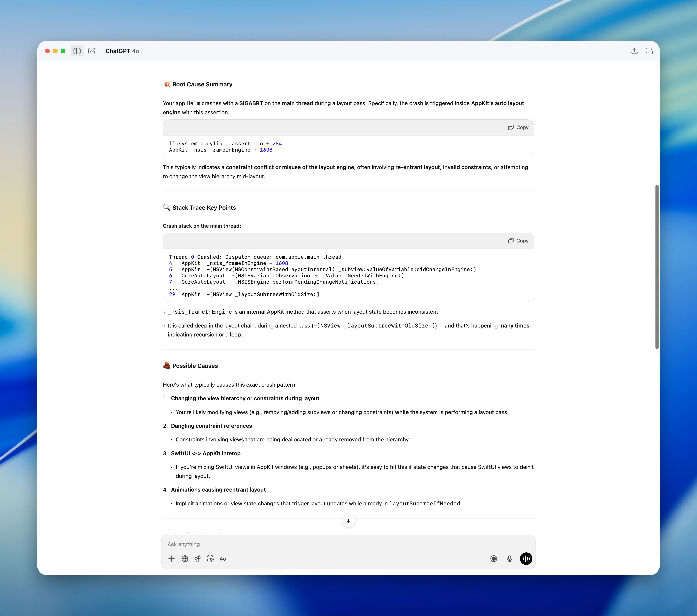Open the 4o model picker in composer
Viewport: 697px width, 616px height.
[223, 559]
